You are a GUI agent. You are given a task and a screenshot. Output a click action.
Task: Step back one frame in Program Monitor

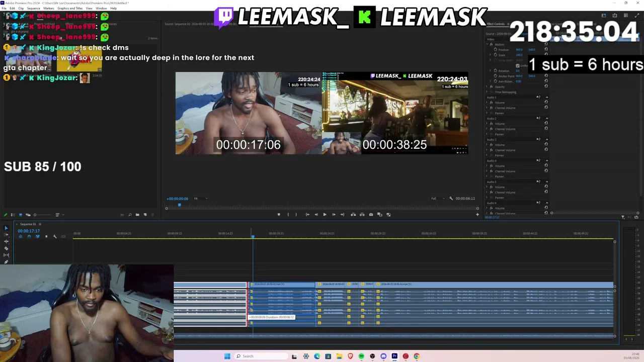coord(316,215)
